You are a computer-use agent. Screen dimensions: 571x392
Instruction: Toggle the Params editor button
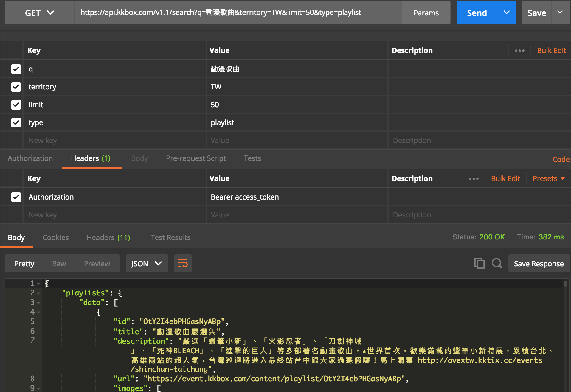click(x=426, y=13)
